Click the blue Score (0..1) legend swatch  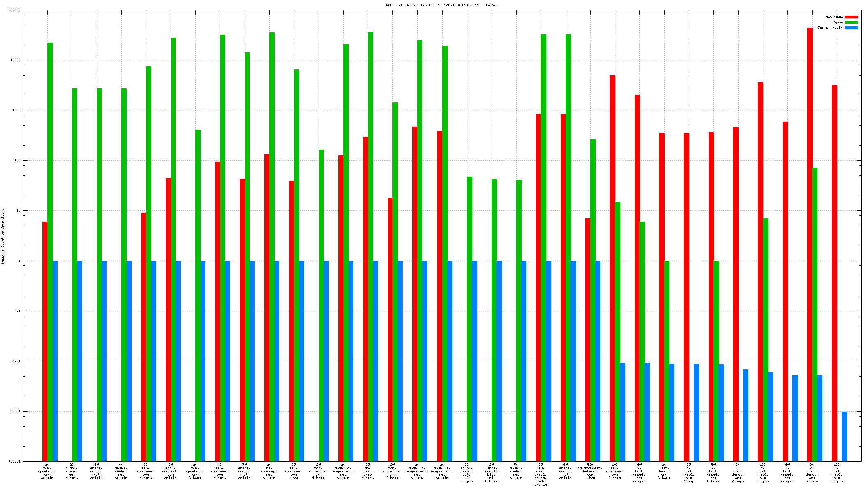tap(851, 28)
